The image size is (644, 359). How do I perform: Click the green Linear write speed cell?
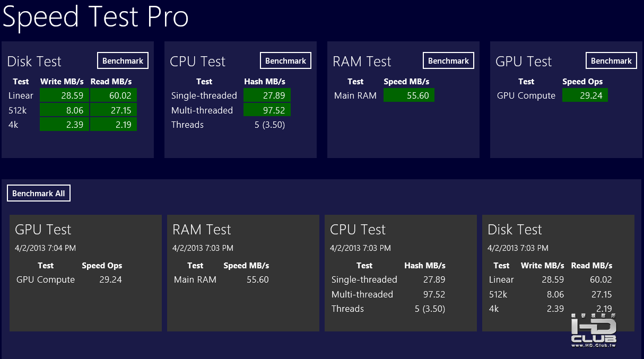(x=65, y=95)
